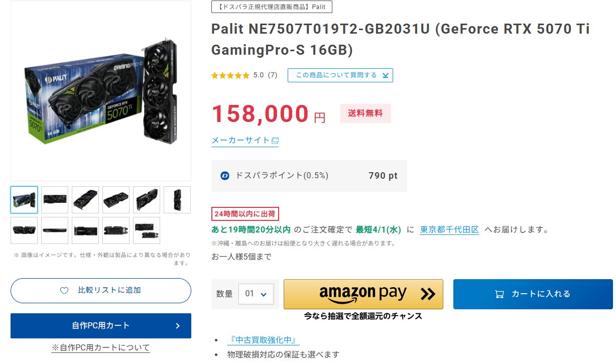
Task: Click the heart icon in compare list button
Action: 64,291
